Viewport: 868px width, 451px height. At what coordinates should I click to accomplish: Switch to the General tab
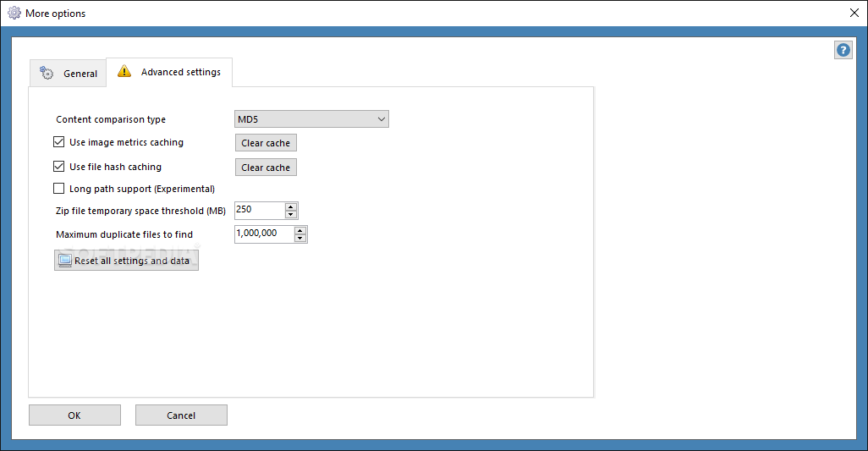click(68, 73)
